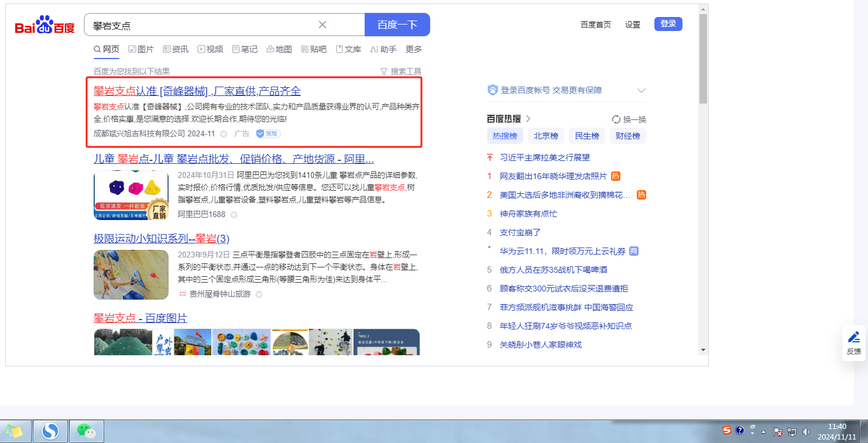868x443 pixels.
Task: Clear the search box with X icon
Action: click(322, 25)
